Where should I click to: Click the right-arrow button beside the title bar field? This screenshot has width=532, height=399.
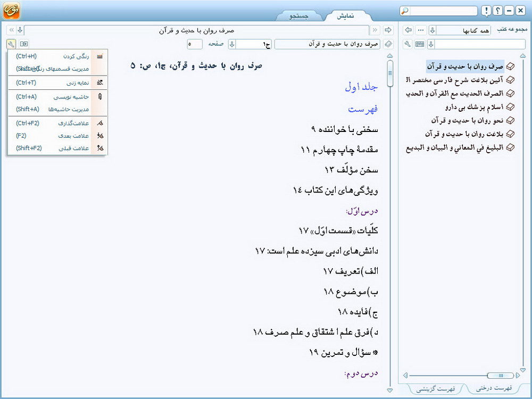click(388, 30)
